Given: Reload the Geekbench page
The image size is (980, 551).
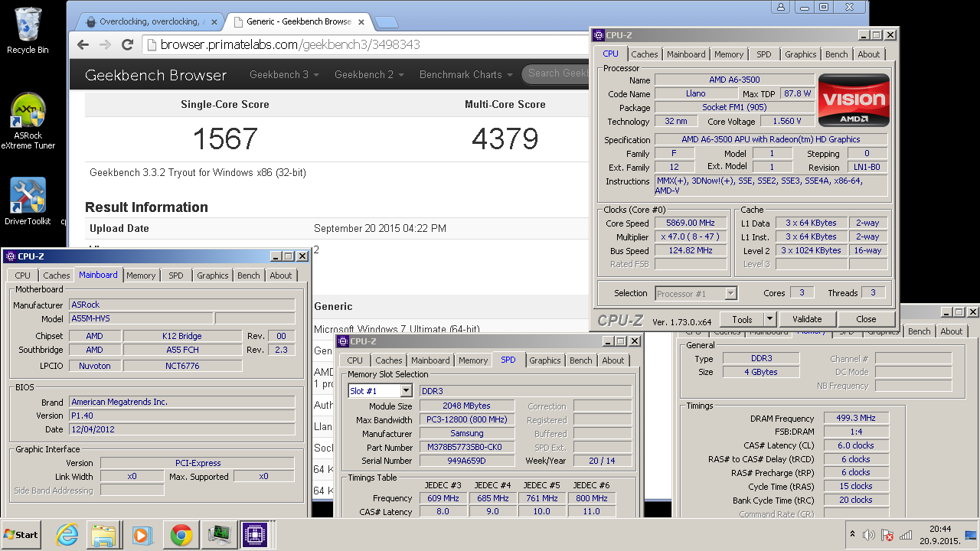Looking at the screenshot, I should [128, 44].
